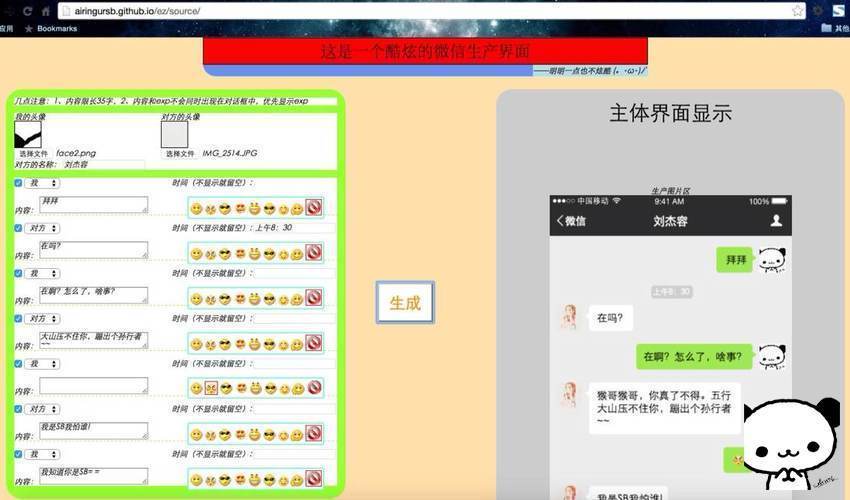Toggle checkbox for 我知道你是SB message row
Image resolution: width=850 pixels, height=500 pixels.
tap(18, 454)
